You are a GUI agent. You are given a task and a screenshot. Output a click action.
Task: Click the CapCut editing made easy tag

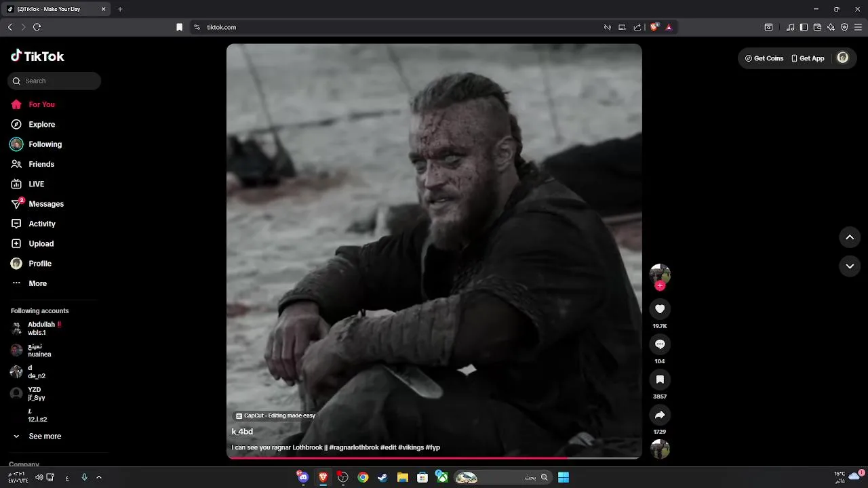(275, 415)
